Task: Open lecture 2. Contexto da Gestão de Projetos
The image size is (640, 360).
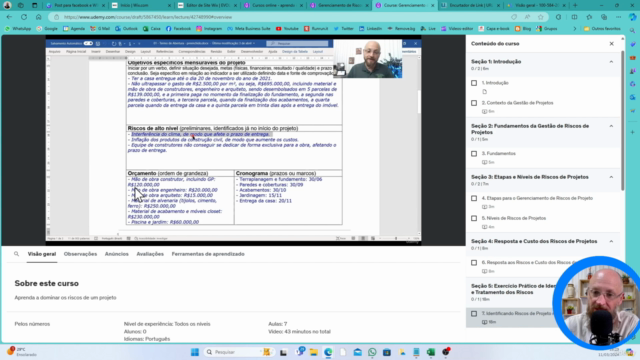Action: 518,103
